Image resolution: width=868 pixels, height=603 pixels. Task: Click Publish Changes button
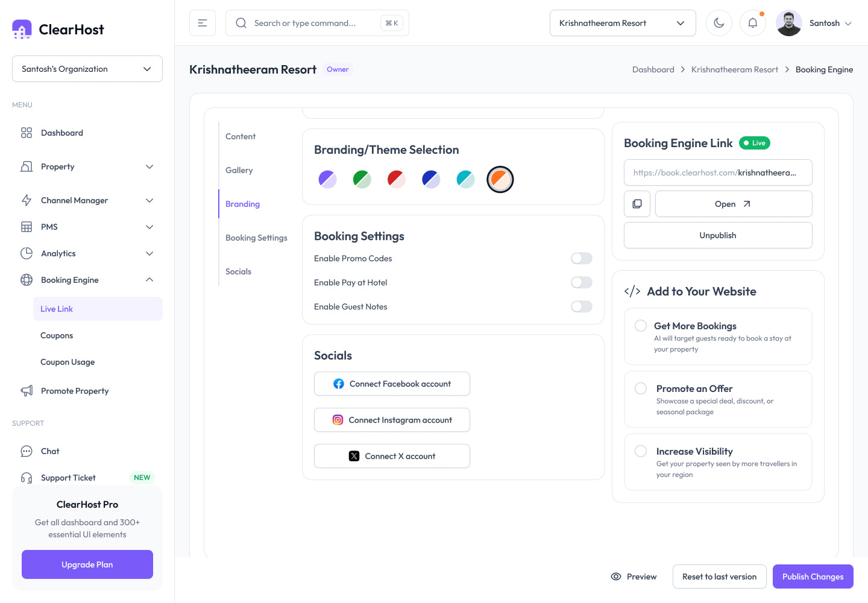(813, 576)
